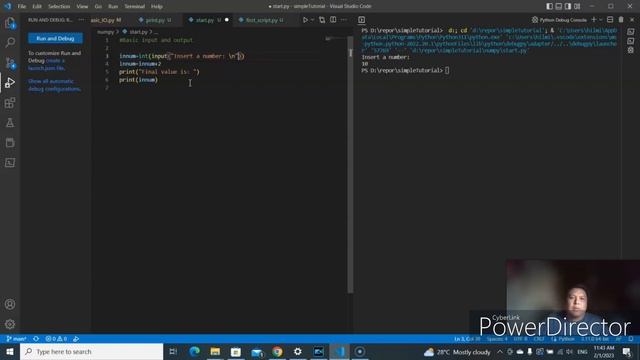Open the Extensions view
Screen dimensions: 640x360
10,103
